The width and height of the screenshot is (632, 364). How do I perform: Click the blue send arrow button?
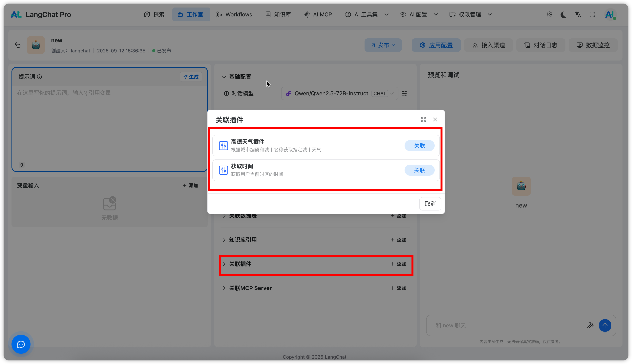point(605,325)
